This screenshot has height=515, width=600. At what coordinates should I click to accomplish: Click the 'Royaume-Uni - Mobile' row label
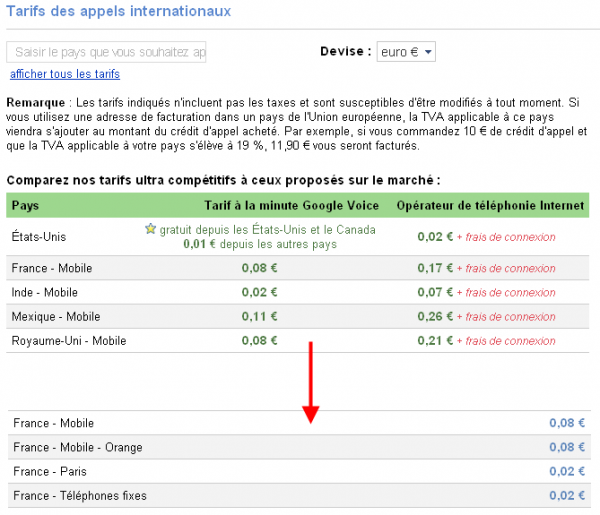(x=69, y=341)
